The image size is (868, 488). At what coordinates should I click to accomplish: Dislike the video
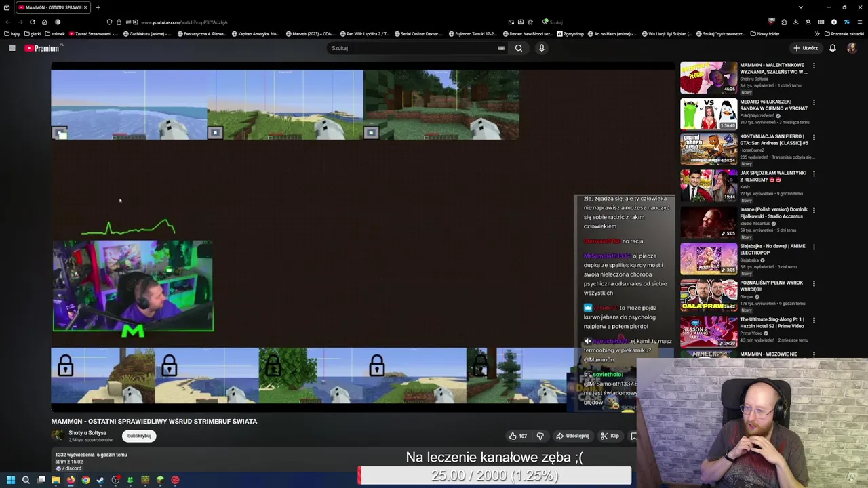[x=540, y=436]
